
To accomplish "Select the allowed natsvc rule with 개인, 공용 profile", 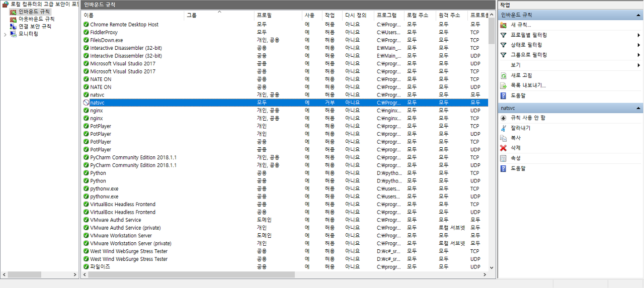I will [285, 94].
